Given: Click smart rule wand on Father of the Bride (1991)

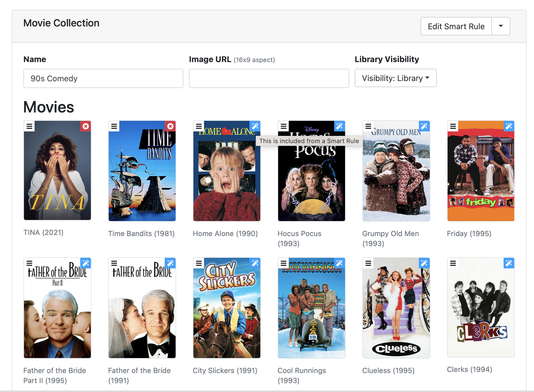Looking at the screenshot, I should pos(170,263).
